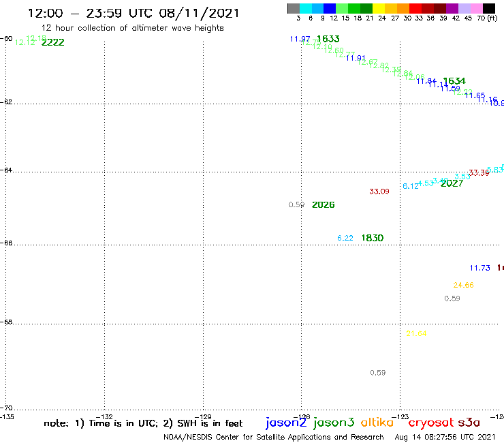Select the 2026 time label
The image size is (504, 443).
[323, 205]
